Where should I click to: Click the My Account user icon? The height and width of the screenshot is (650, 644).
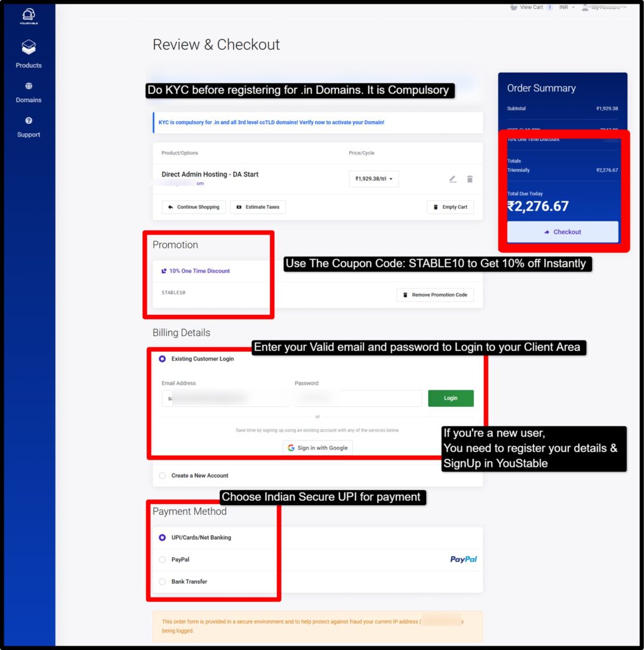click(x=585, y=8)
